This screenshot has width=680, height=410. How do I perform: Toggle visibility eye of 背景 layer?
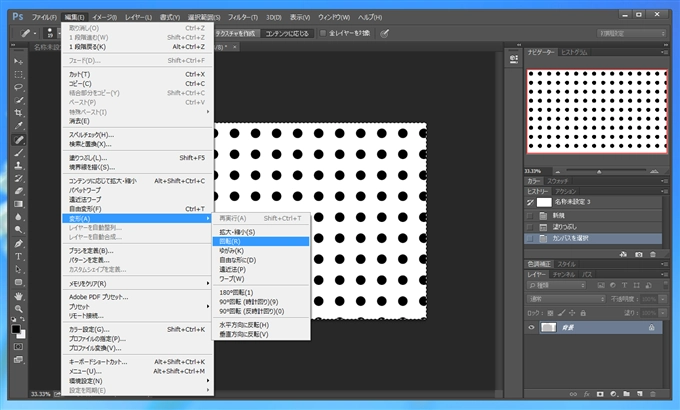pyautogui.click(x=531, y=328)
